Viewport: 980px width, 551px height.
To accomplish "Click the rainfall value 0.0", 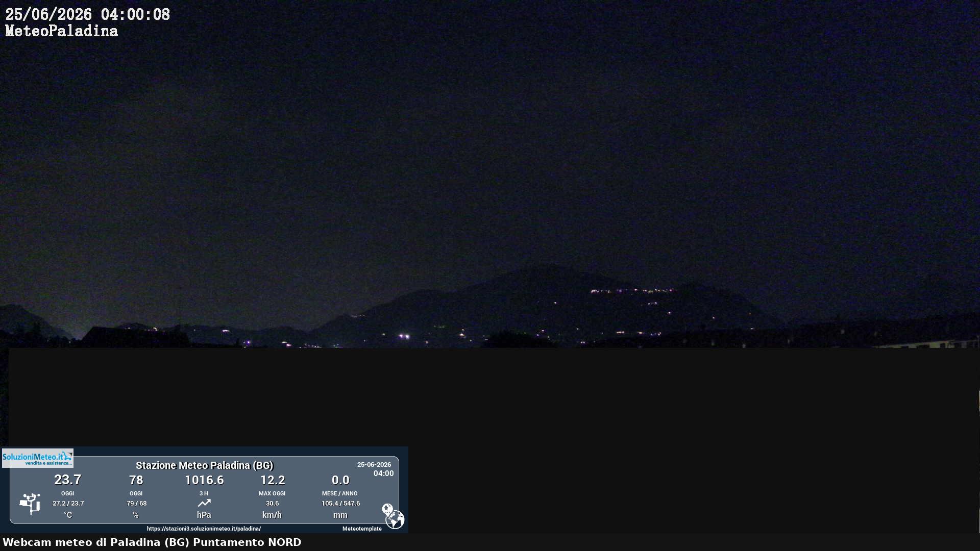I will 340,480.
